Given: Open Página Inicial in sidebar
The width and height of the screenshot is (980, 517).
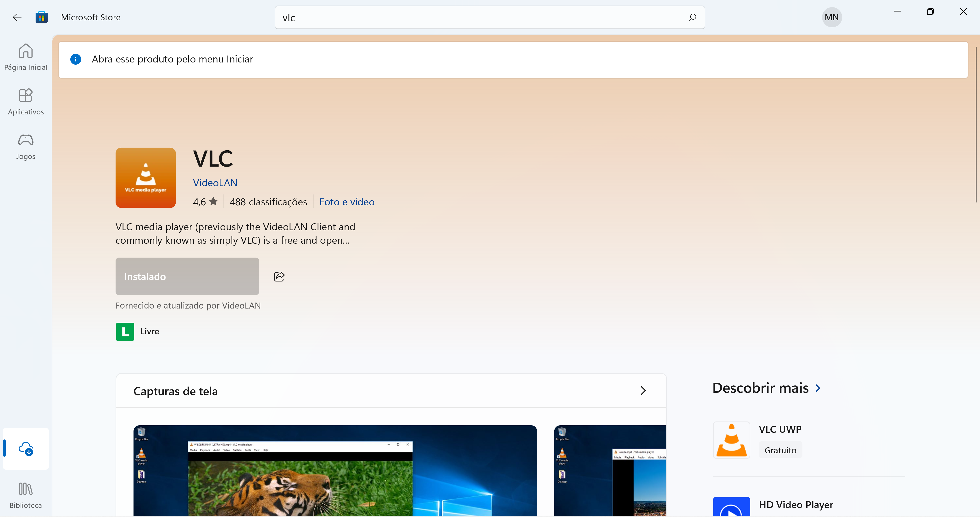Looking at the screenshot, I should (26, 57).
